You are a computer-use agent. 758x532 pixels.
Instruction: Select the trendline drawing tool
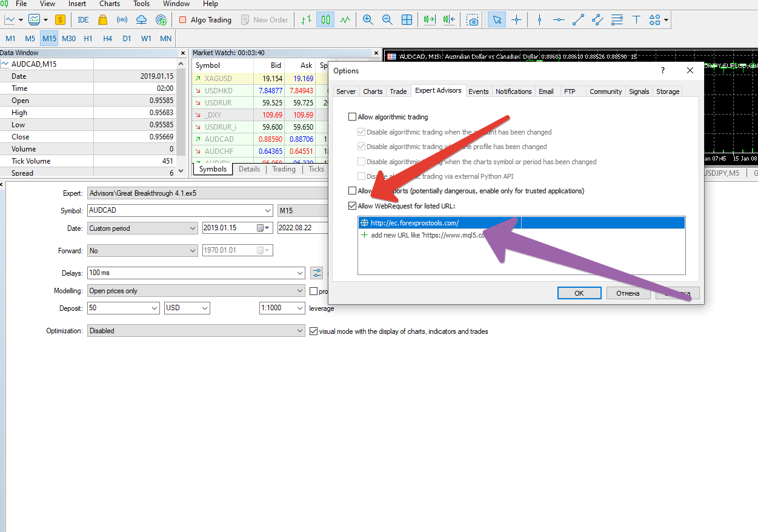[x=578, y=19]
